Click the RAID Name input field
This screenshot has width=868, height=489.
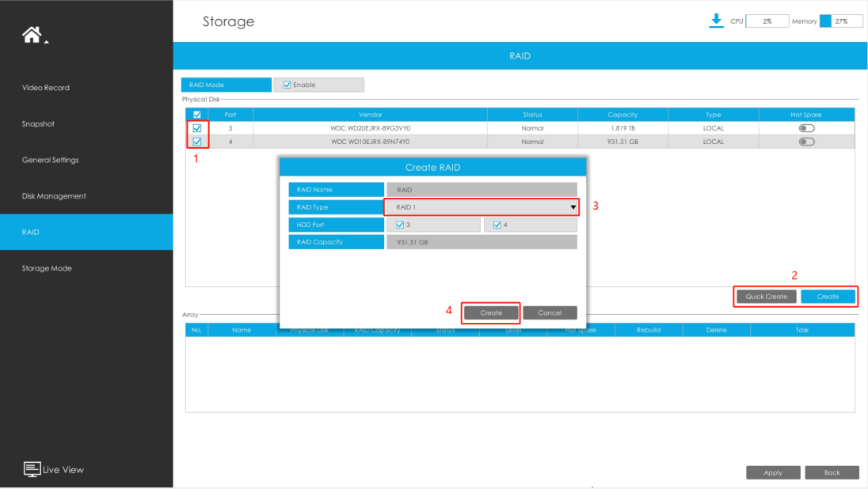(482, 190)
